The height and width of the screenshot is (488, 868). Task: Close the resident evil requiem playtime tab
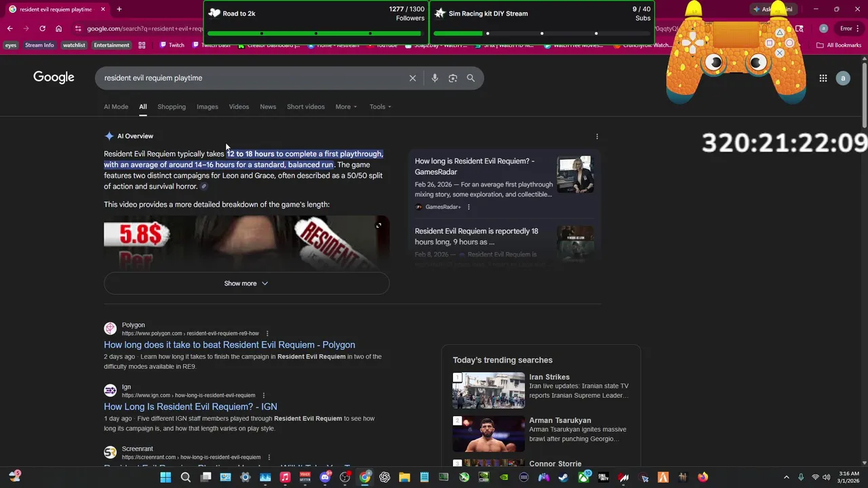pyautogui.click(x=103, y=9)
